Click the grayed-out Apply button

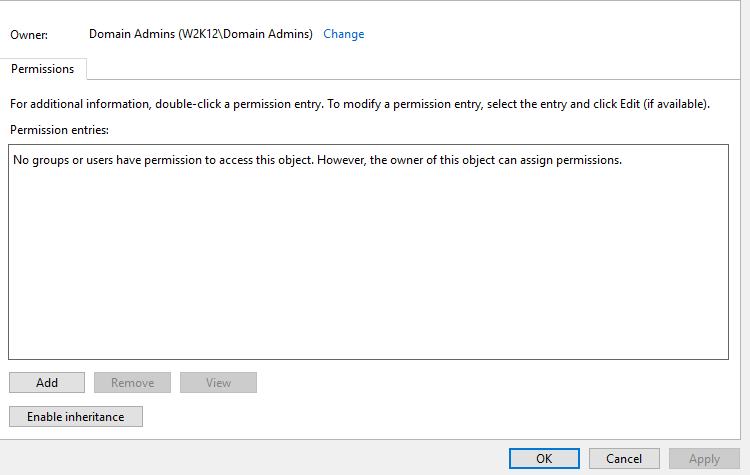pos(704,459)
